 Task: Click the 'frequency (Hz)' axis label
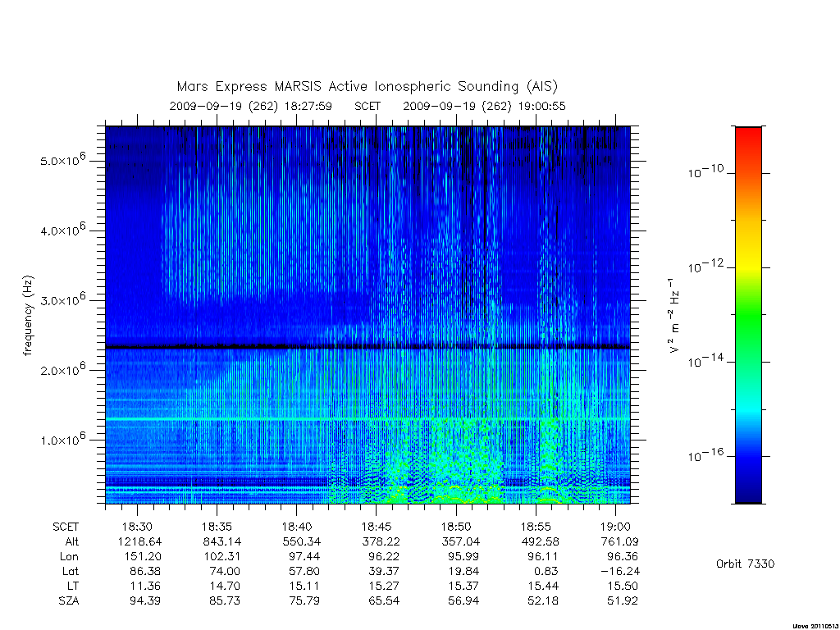28,316
